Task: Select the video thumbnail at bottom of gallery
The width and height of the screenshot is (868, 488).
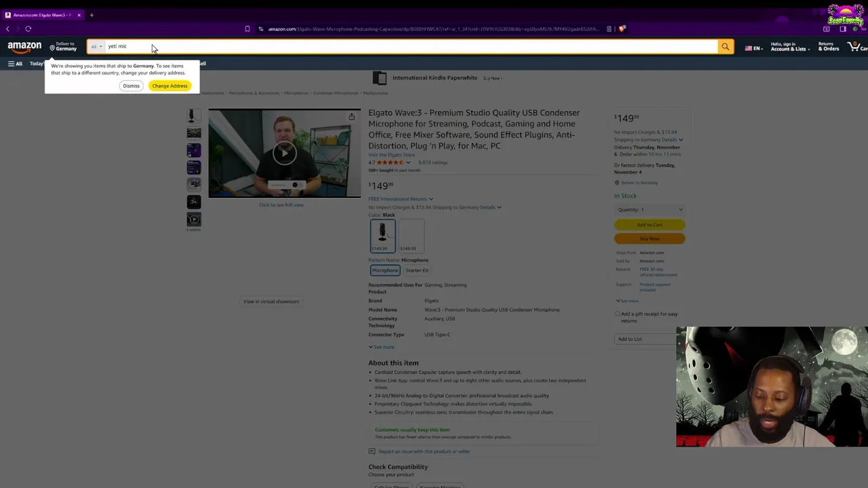Action: click(194, 219)
